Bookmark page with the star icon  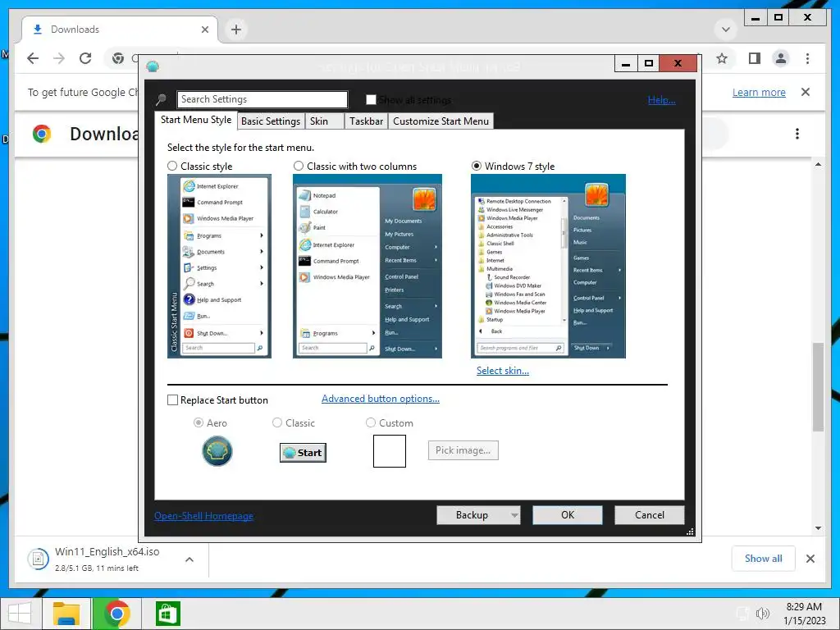click(x=722, y=58)
